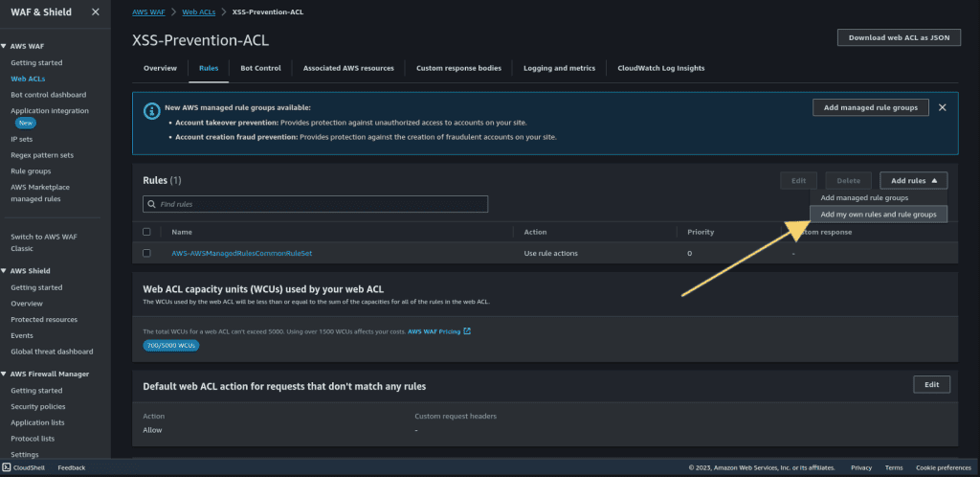980x477 pixels.
Task: Open Application integration in sidebar
Action: coord(50,111)
